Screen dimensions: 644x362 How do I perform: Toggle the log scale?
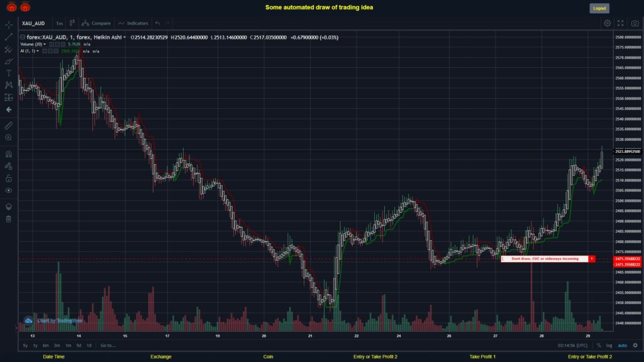coord(609,346)
